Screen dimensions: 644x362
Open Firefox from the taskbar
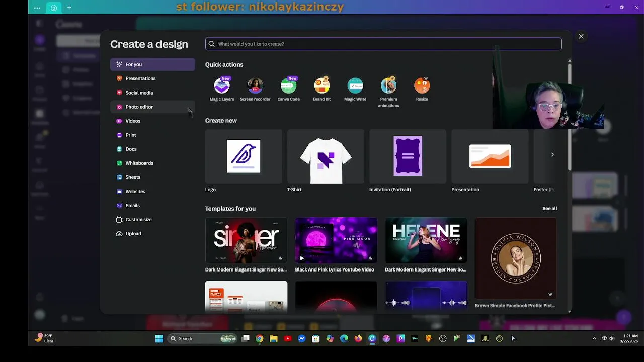coord(358,338)
